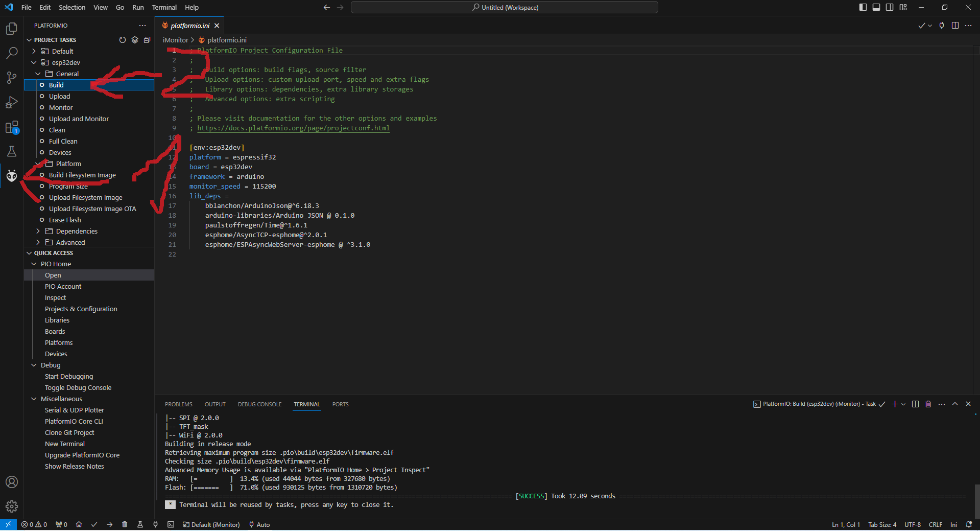The height and width of the screenshot is (531, 980).
Task: Collapse the Quick Access section
Action: coord(29,253)
